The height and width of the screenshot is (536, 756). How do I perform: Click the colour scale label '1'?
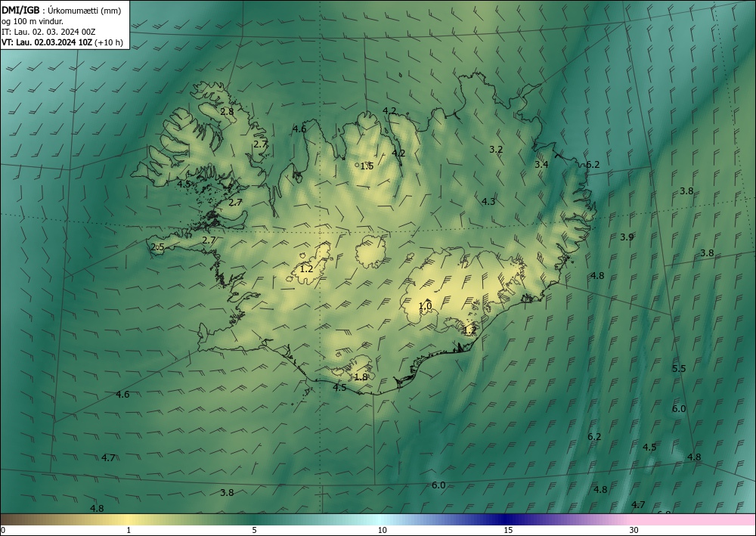(129, 530)
